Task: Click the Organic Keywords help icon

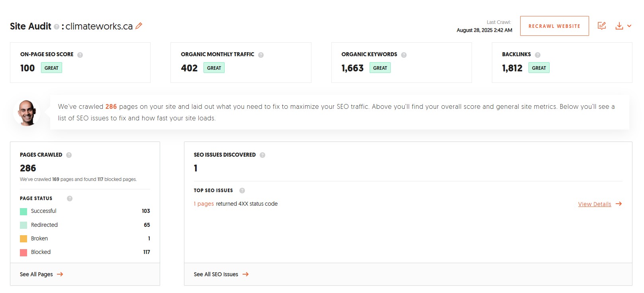Action: (404, 55)
